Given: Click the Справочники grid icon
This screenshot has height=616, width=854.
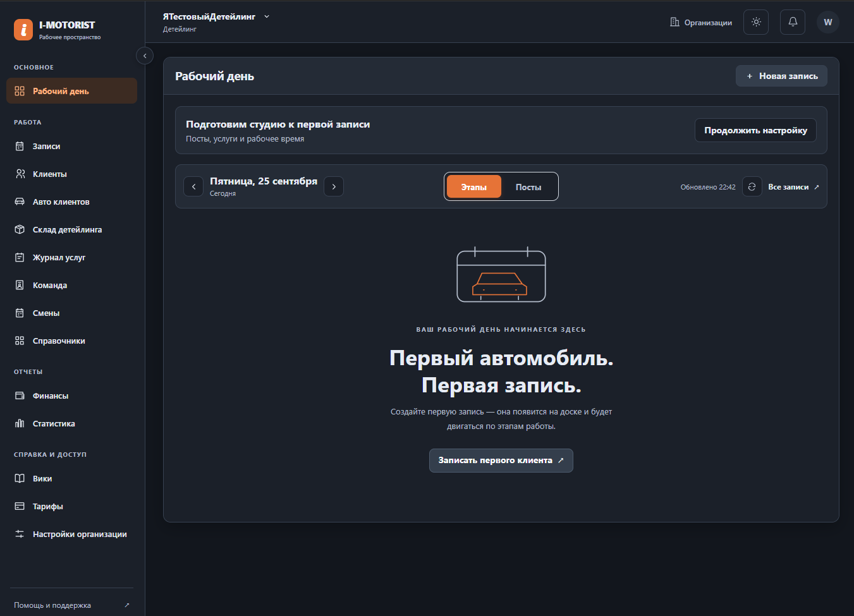Looking at the screenshot, I should (x=20, y=341).
